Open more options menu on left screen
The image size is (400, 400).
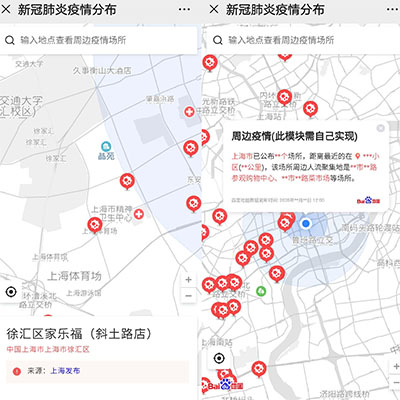pos(184,9)
